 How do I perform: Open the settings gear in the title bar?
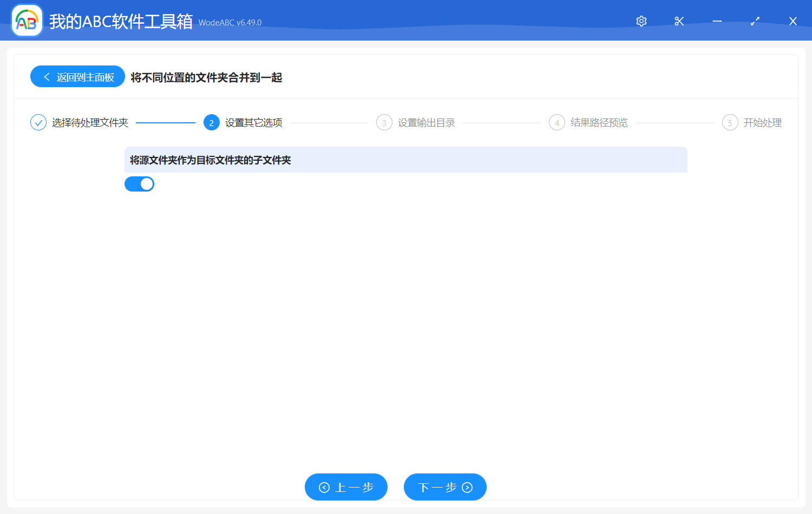click(641, 21)
